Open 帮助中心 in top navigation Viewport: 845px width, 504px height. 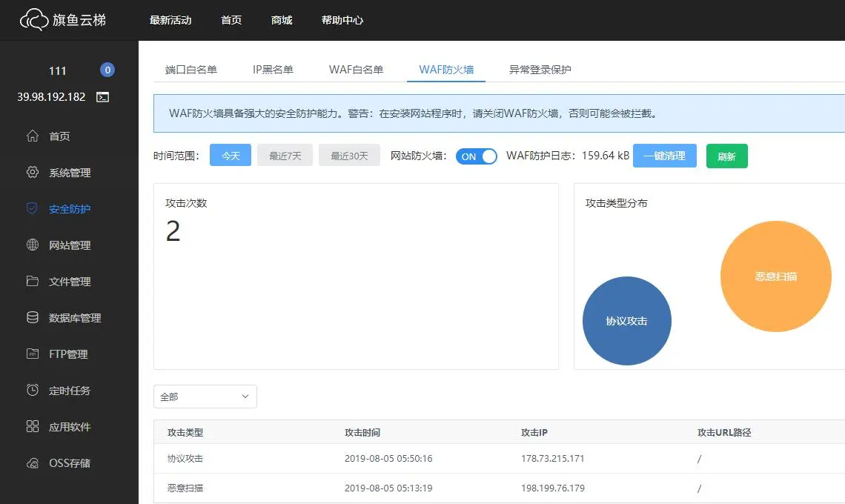click(x=342, y=21)
